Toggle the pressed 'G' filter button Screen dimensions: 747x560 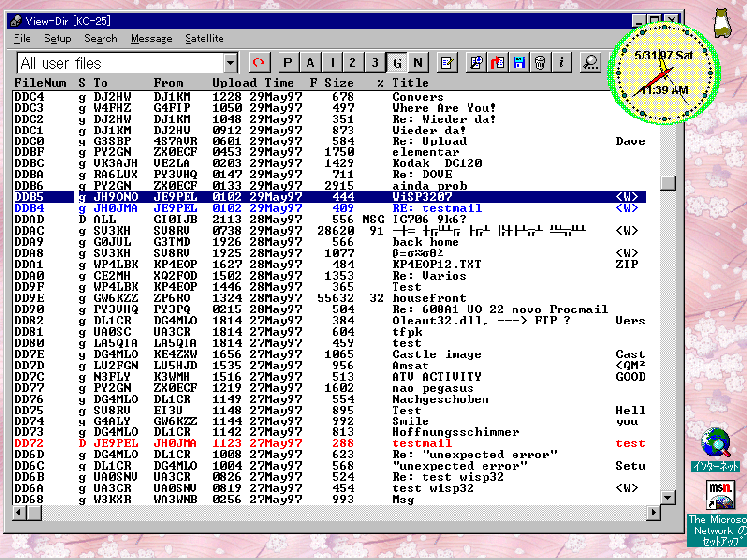pyautogui.click(x=397, y=63)
